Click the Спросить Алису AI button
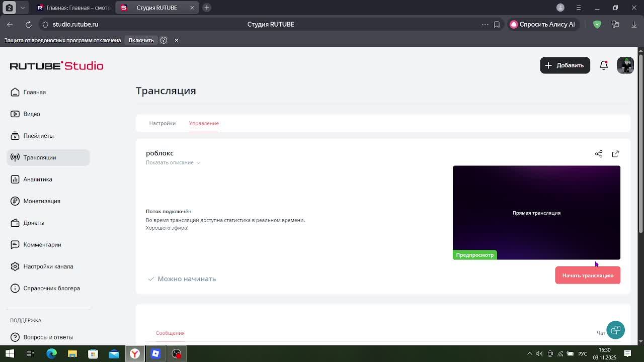Screen dimensions: 644x362 click(542, 24)
